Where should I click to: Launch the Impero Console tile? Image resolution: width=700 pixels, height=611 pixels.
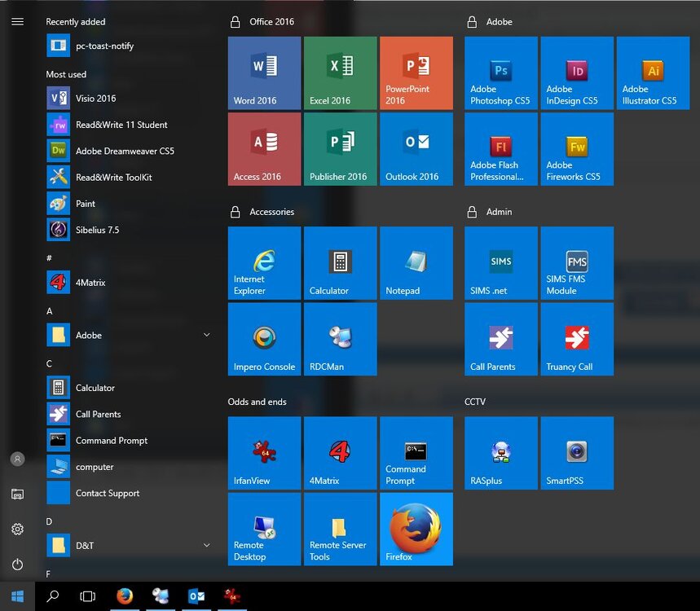pyautogui.click(x=264, y=339)
